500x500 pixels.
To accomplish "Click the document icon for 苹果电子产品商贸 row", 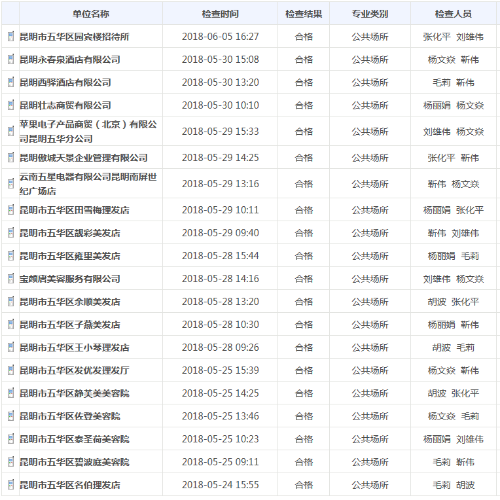I will pyautogui.click(x=11, y=131).
